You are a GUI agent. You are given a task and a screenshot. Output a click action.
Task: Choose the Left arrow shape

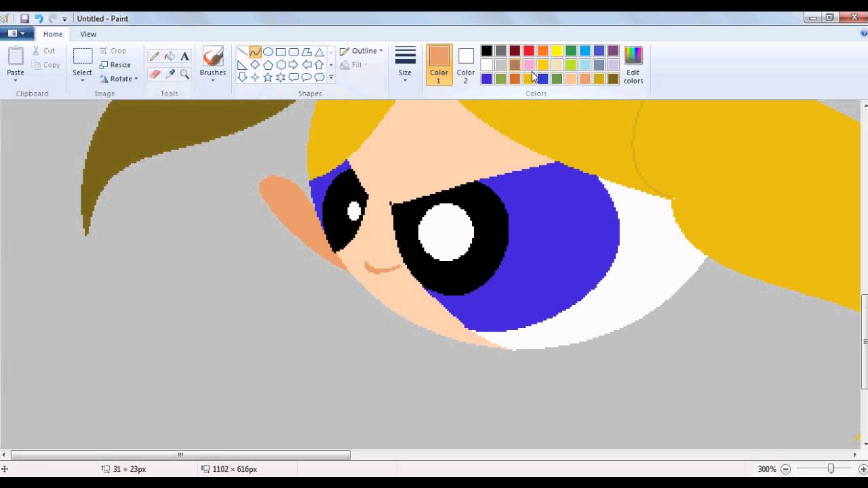click(x=307, y=65)
